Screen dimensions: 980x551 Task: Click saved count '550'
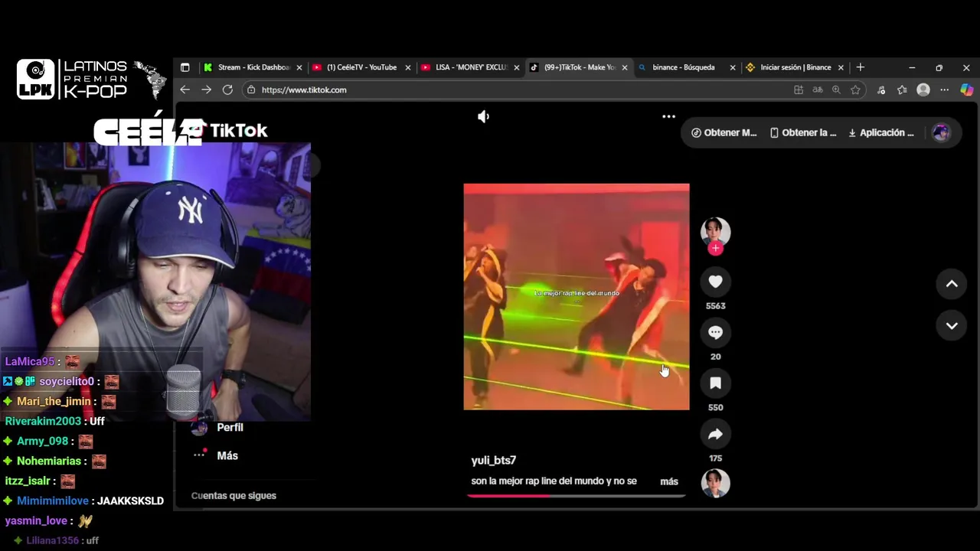[715, 408]
